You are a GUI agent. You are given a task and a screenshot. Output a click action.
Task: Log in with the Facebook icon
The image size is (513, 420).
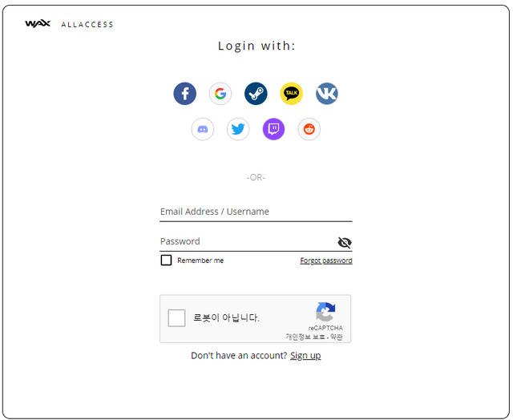[185, 94]
